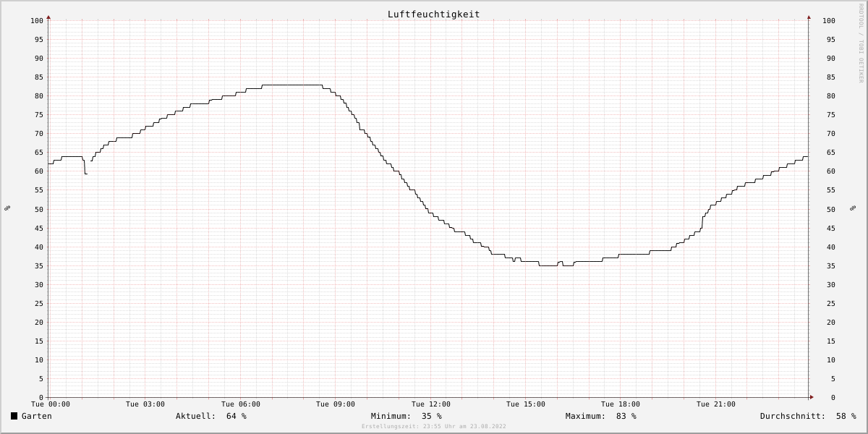
Task: Click the Tue 00:00 time axis label
Action: [51, 404]
